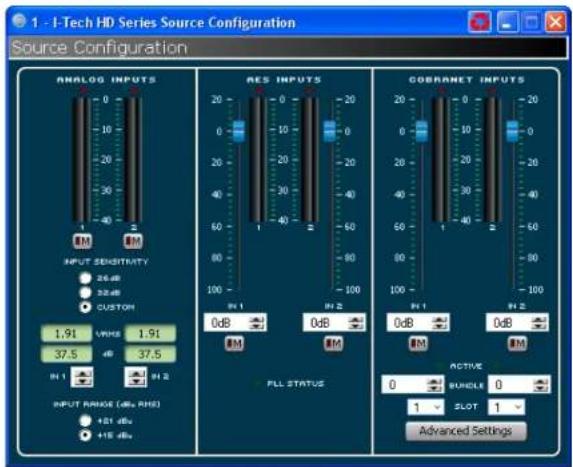
Task: Select 32 dB input sensitivity
Action: click(86, 293)
